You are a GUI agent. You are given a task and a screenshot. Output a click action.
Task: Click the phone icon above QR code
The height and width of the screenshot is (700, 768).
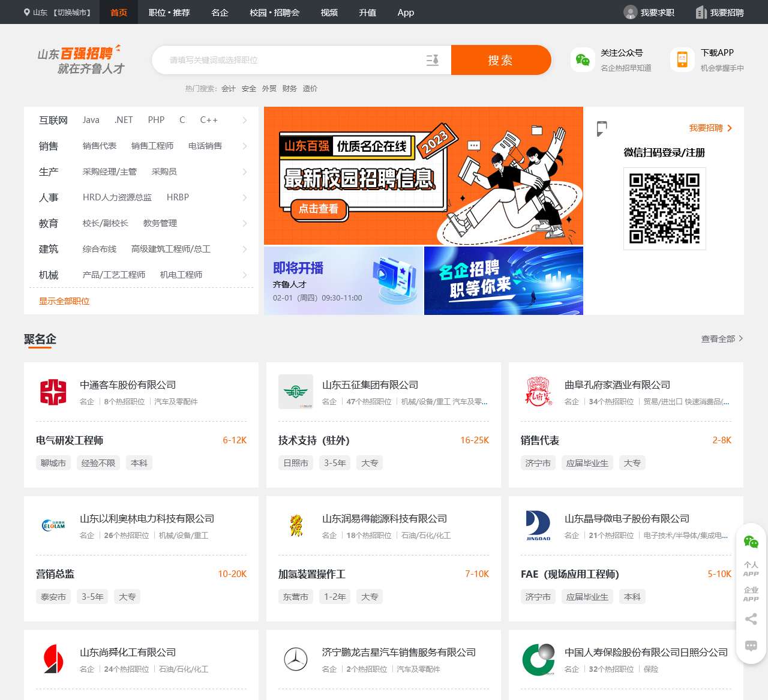(x=602, y=128)
